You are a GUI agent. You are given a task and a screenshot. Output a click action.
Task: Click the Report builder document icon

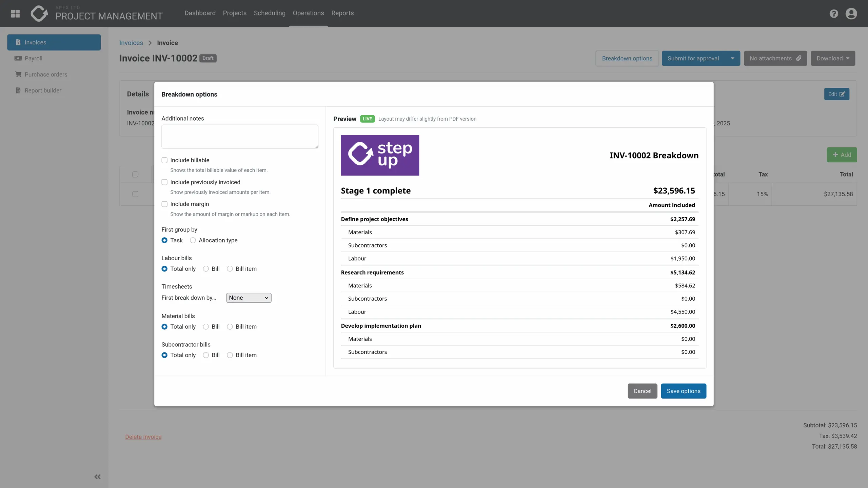[18, 90]
